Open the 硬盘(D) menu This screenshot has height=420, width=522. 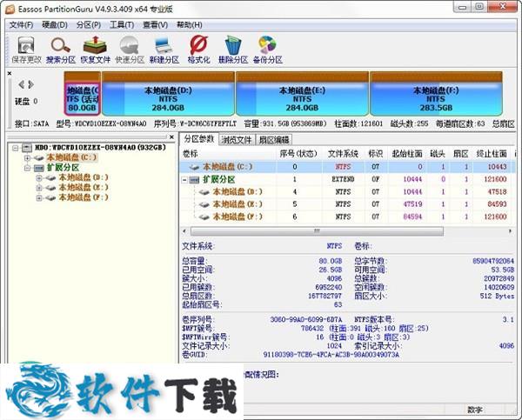click(55, 25)
